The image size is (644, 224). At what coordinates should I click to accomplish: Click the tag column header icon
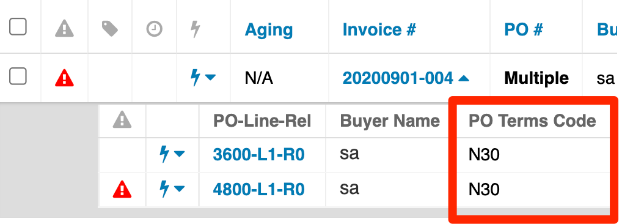click(x=109, y=29)
